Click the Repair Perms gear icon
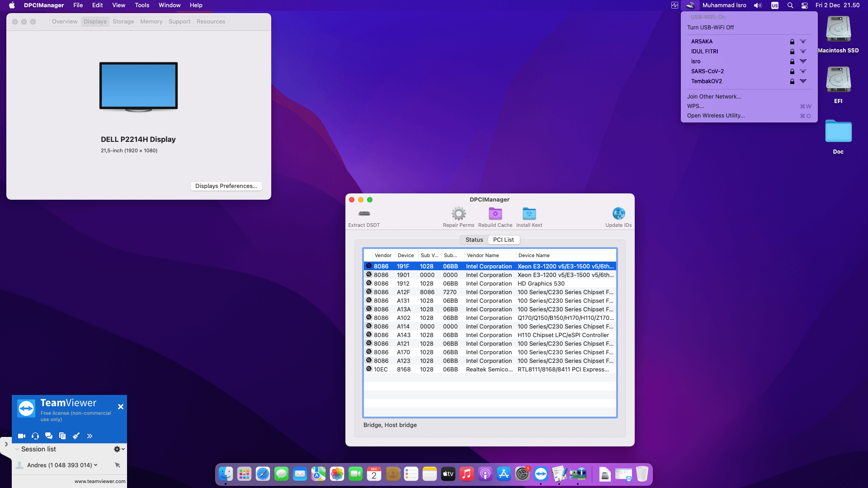The height and width of the screenshot is (488, 868). 458,214
